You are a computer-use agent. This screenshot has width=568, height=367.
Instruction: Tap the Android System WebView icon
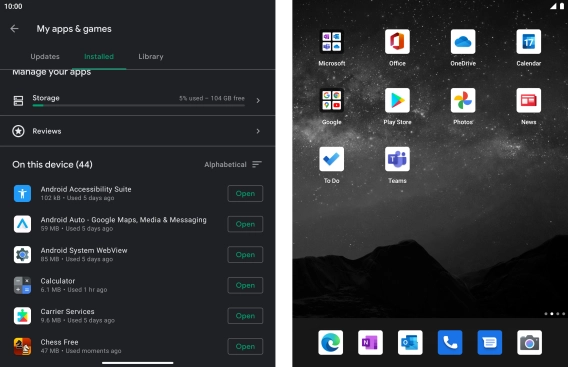tap(22, 255)
